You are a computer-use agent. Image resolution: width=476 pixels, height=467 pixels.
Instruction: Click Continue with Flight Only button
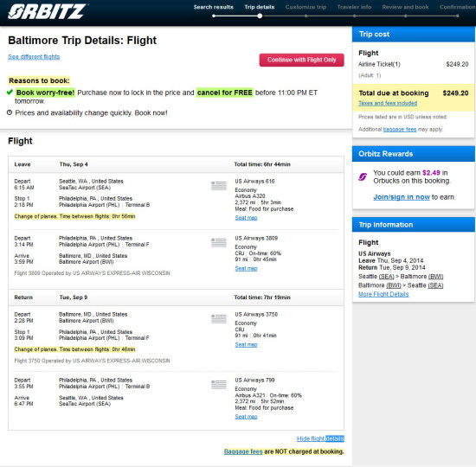[x=302, y=60]
